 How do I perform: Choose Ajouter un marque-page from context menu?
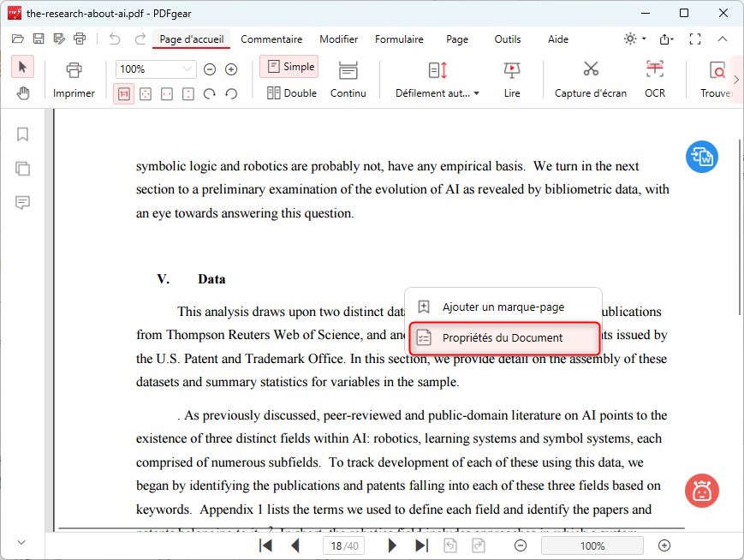tap(503, 307)
